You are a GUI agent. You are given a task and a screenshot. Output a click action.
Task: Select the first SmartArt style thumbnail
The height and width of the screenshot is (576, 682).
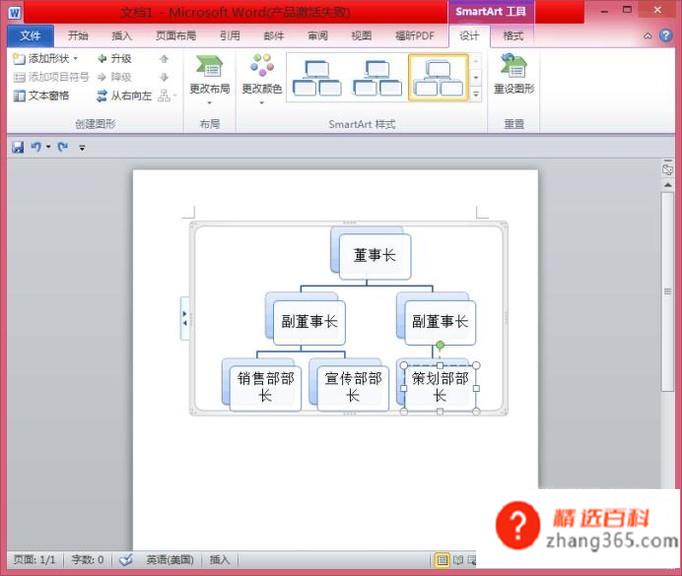coord(317,78)
